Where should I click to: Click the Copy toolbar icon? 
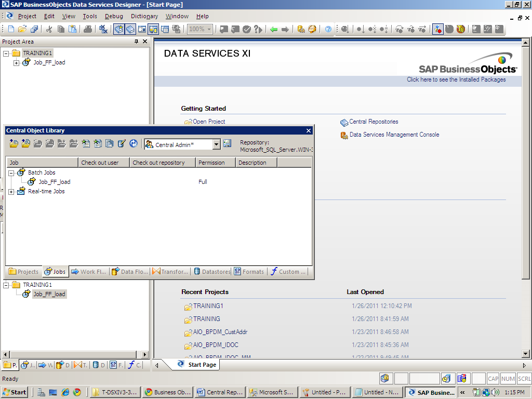point(61,29)
